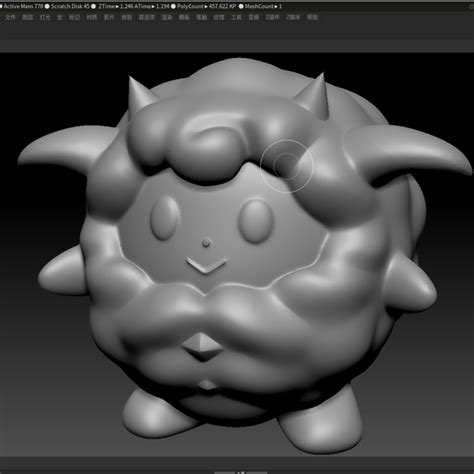The height and width of the screenshot is (474, 474).
Task: Click the Active Mem status readout
Action: tap(23, 6)
